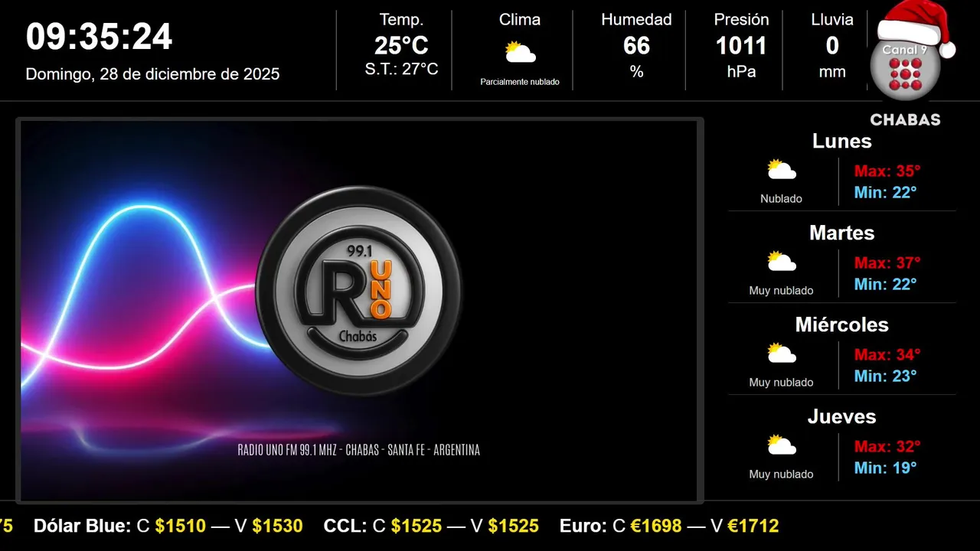This screenshot has height=551, width=980.
Task: Click Muy nublado caption under Martes
Action: (x=782, y=290)
